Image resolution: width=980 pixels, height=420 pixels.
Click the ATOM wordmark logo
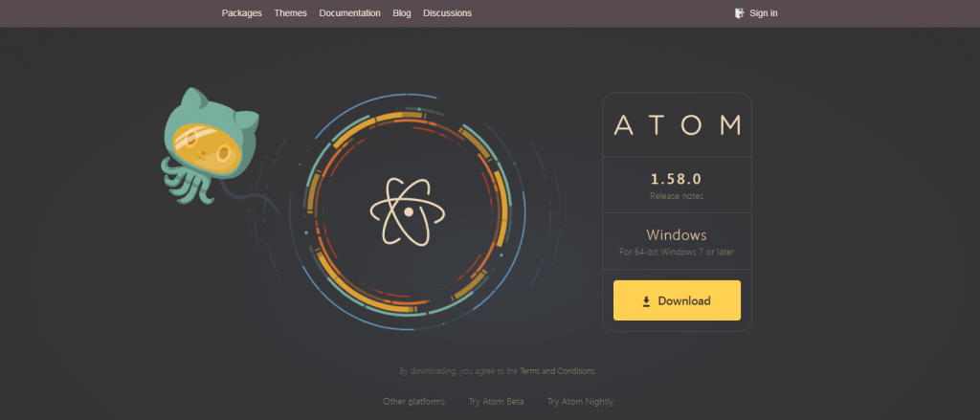tap(677, 125)
